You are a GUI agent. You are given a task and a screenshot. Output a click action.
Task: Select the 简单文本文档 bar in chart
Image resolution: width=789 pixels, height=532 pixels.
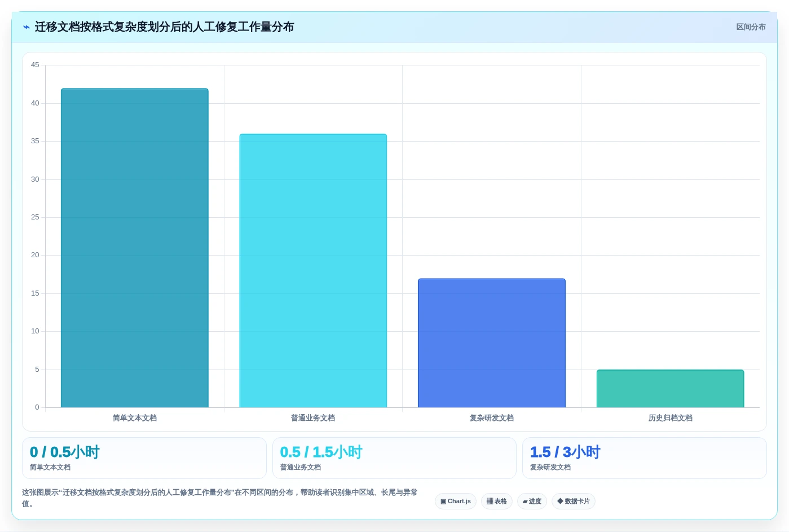point(135,248)
